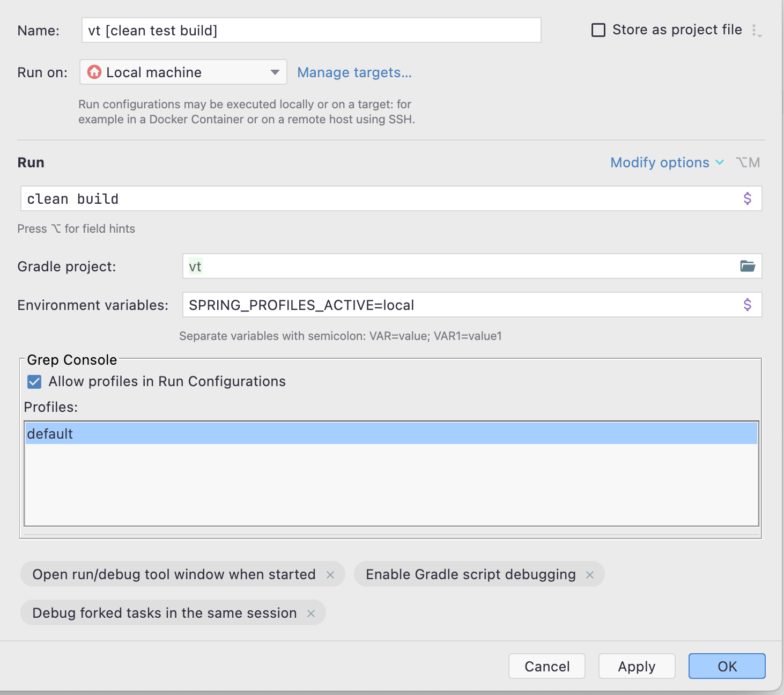
Task: Expand the Modify options menu
Action: [667, 162]
